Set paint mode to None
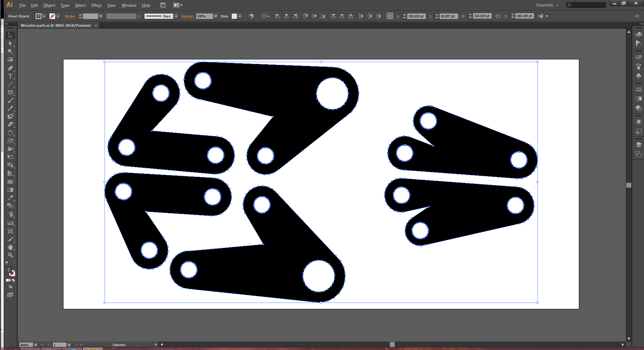Image resolution: width=644 pixels, height=350 pixels. [13, 280]
